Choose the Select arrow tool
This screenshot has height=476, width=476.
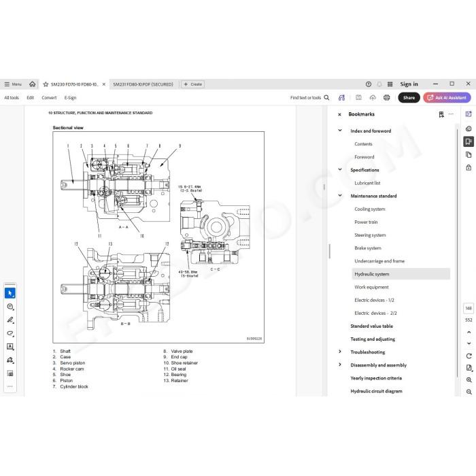[x=10, y=293]
